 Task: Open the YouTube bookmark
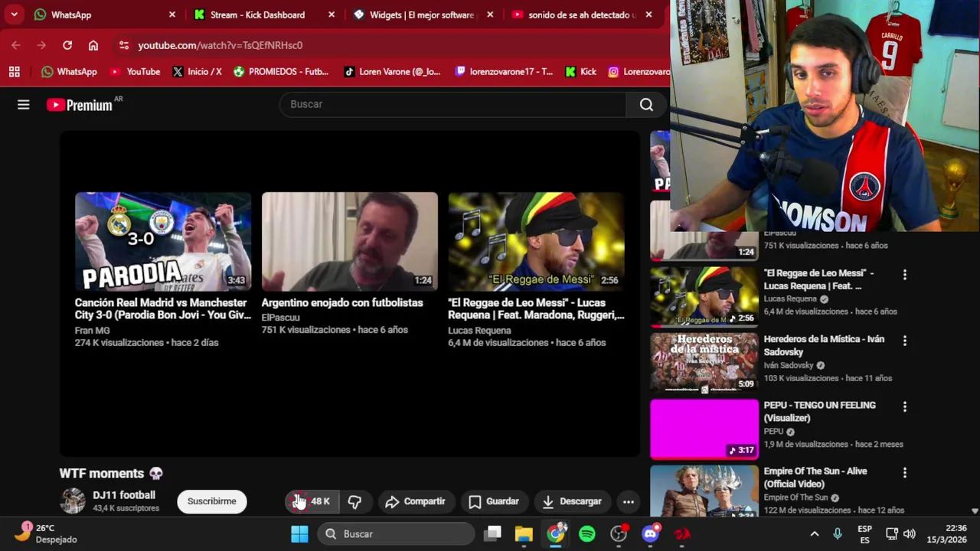(x=135, y=72)
